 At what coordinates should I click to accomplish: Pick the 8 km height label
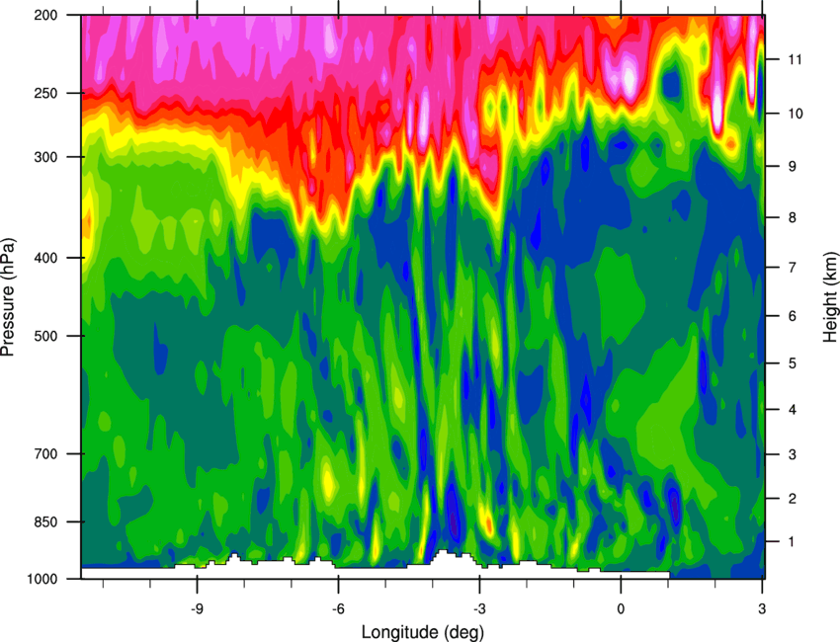pos(792,217)
